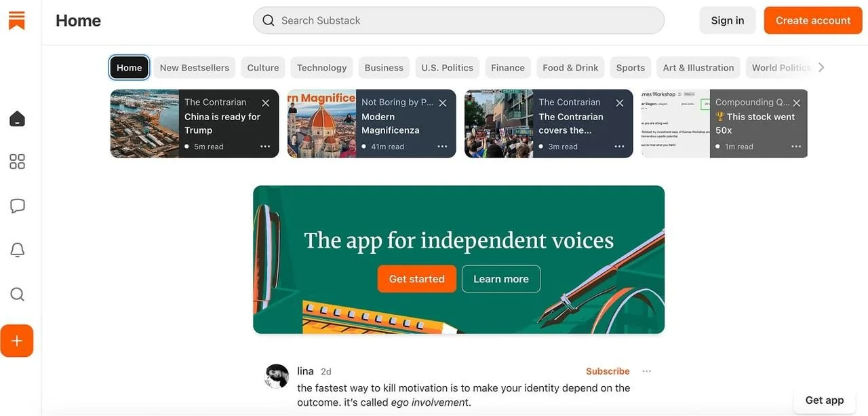The width and height of the screenshot is (868, 416).
Task: Click the Sign in button
Action: (x=727, y=20)
